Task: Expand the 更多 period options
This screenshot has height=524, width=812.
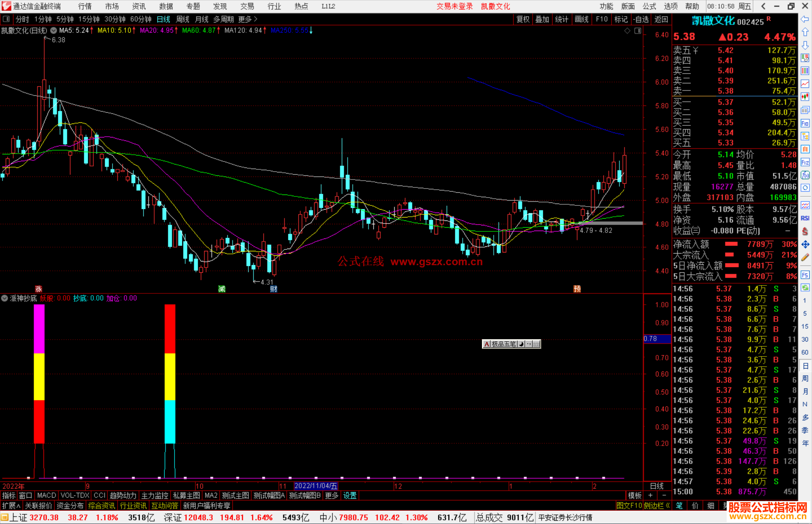Action: (248, 19)
